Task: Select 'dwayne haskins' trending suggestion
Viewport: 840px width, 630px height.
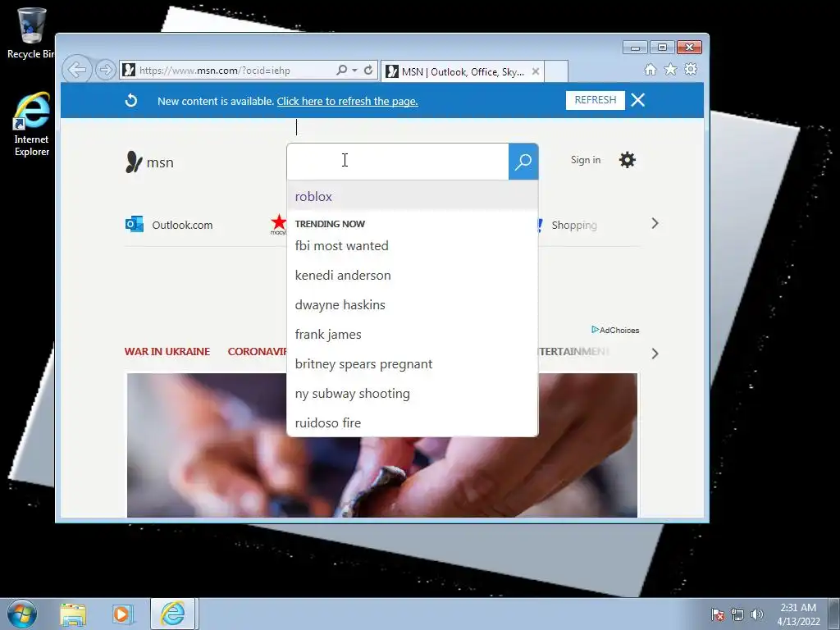Action: tap(413, 305)
